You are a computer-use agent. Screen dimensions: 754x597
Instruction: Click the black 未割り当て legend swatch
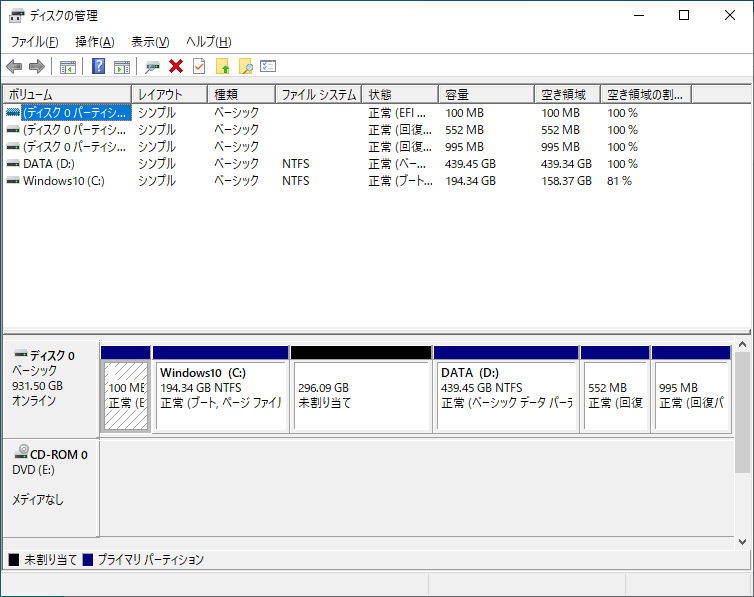[14, 560]
